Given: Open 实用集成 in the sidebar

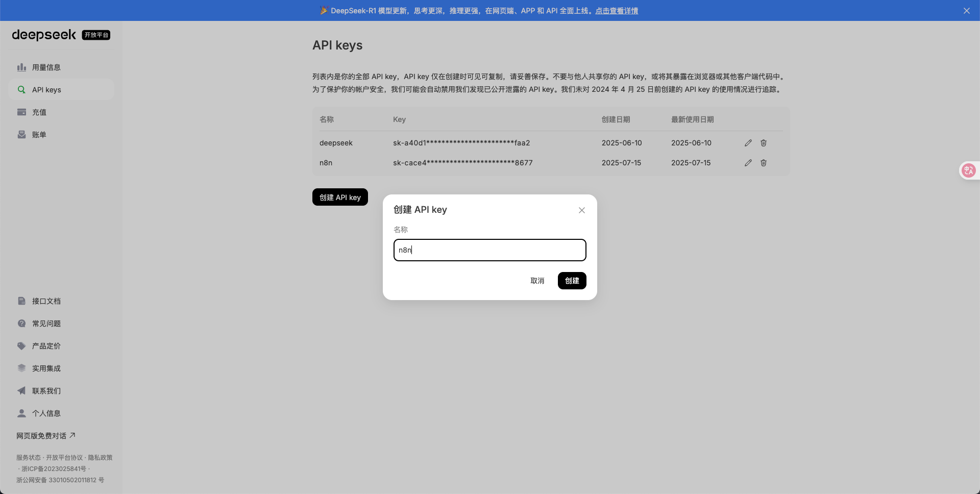Looking at the screenshot, I should click(61, 368).
